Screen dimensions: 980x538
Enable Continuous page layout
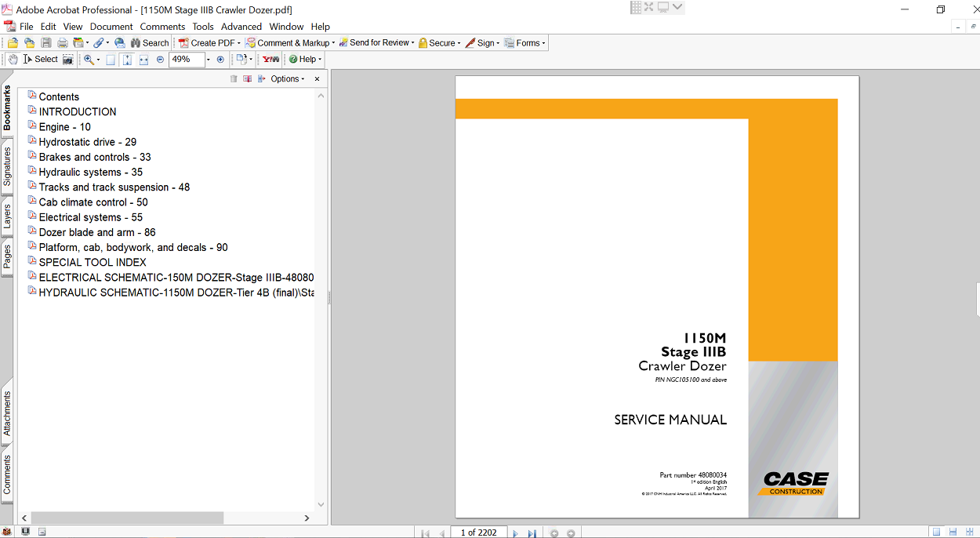click(x=952, y=533)
